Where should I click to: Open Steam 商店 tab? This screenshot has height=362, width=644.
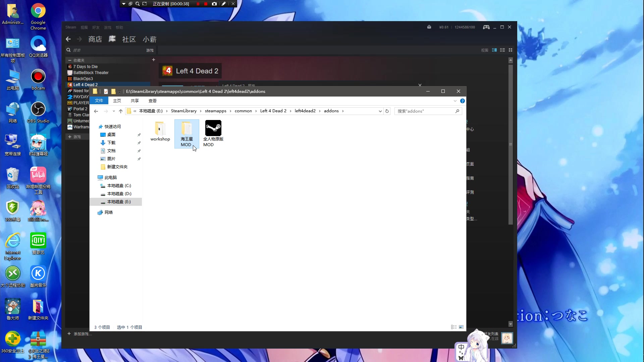(x=95, y=39)
